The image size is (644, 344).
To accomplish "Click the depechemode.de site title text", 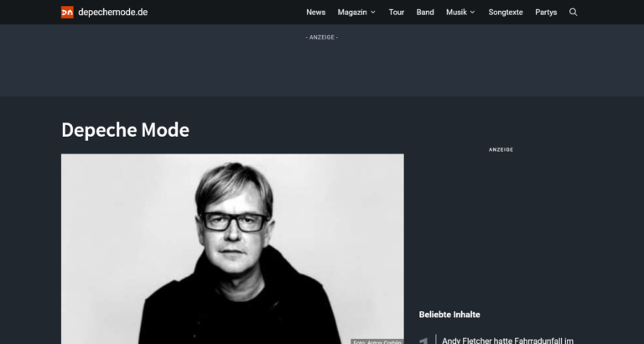I will [113, 13].
